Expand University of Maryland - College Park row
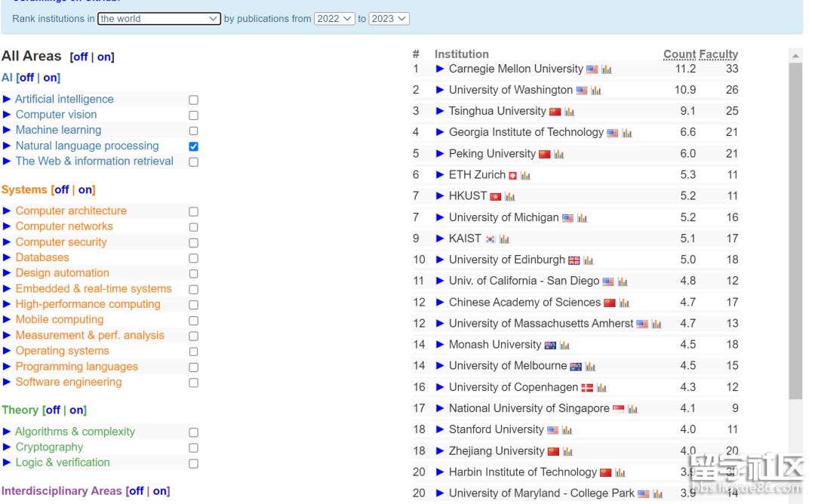 (x=440, y=493)
